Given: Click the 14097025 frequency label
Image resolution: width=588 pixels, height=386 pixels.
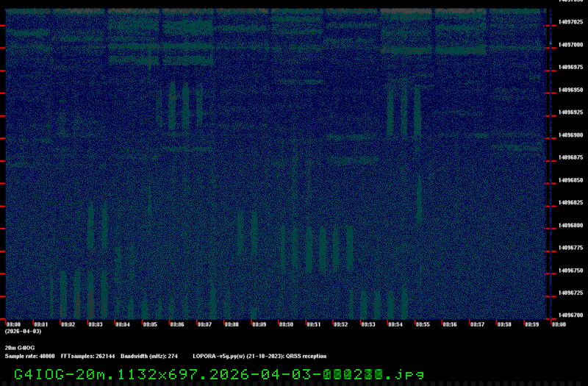Looking at the screenshot, I should coord(570,22).
